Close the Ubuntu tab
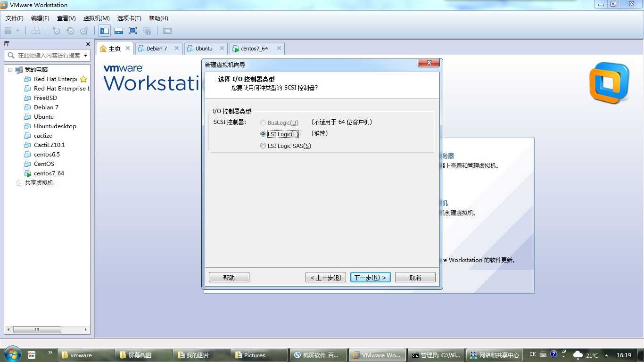Viewport: 644px width, 362px height. [x=222, y=48]
